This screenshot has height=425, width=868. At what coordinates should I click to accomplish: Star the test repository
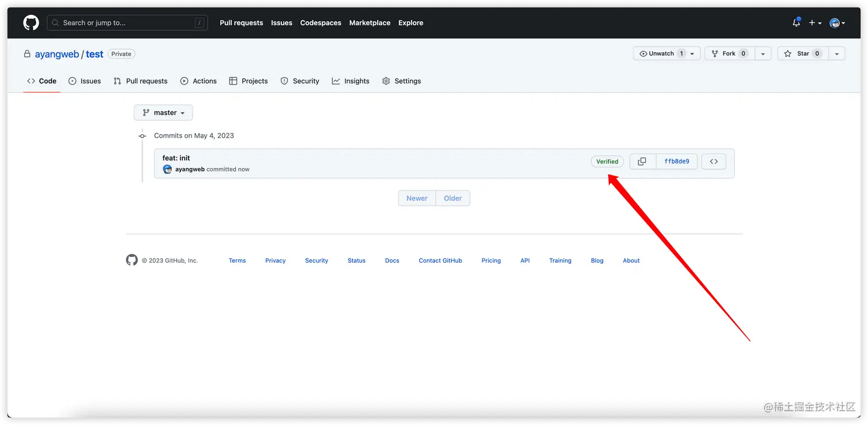(x=803, y=54)
